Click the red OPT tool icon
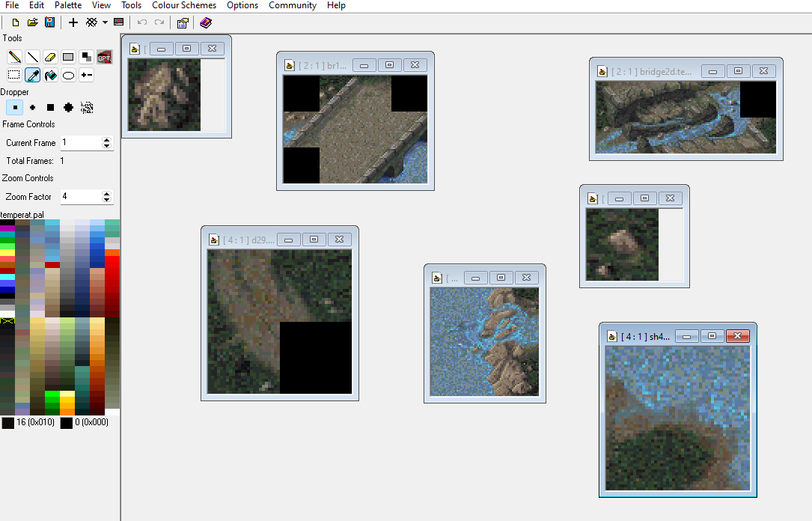Screen dimensions: 812x521 point(105,58)
